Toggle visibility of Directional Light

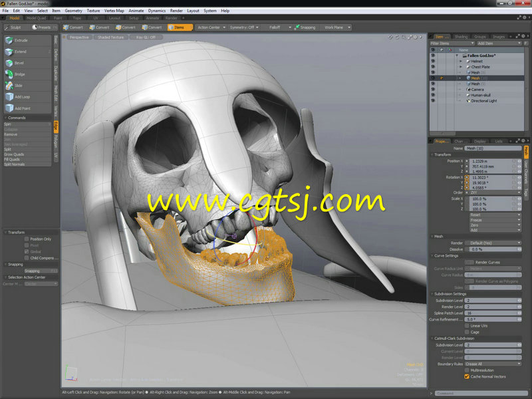433,101
